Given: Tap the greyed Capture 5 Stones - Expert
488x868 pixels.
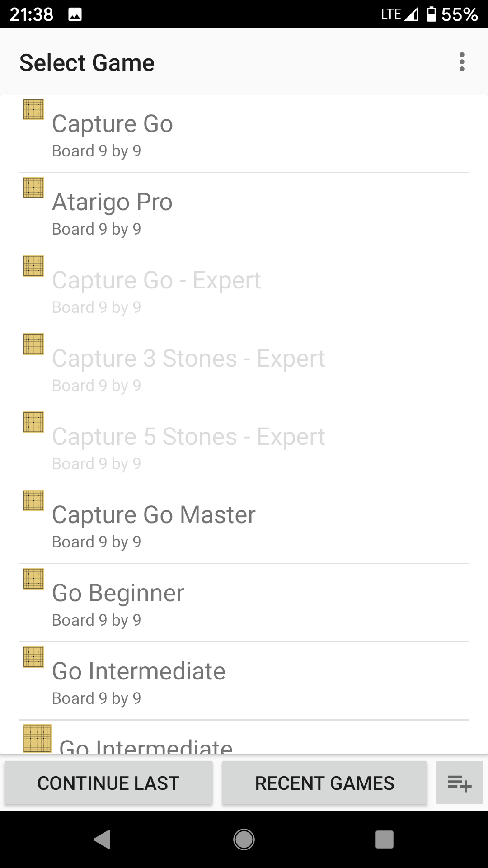Looking at the screenshot, I should [x=244, y=447].
